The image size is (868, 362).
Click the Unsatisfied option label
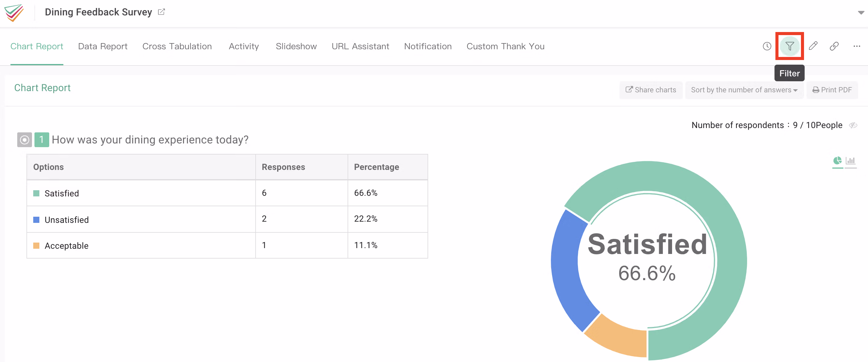point(67,219)
